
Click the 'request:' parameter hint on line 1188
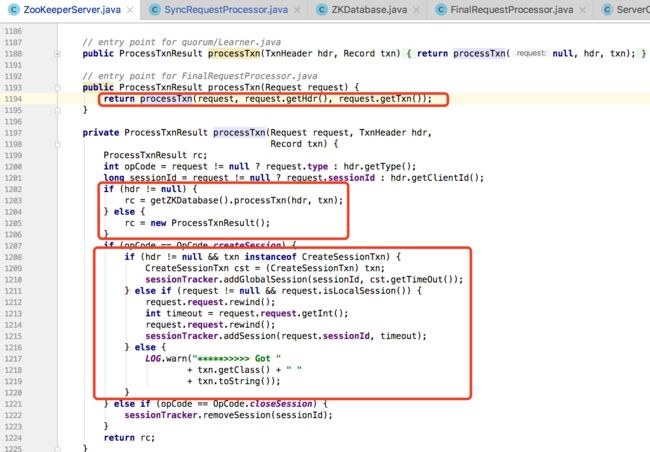(531, 53)
